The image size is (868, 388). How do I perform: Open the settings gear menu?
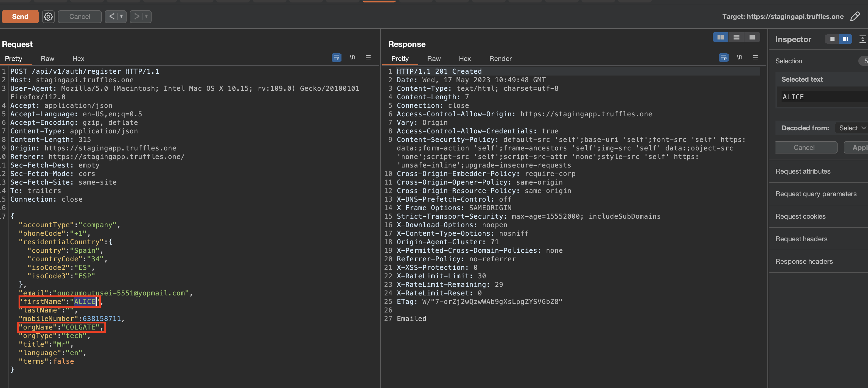pos(48,16)
